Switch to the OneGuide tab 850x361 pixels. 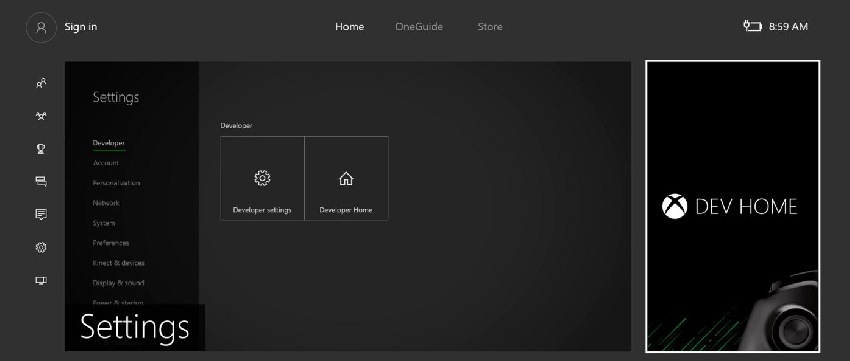pyautogui.click(x=419, y=27)
